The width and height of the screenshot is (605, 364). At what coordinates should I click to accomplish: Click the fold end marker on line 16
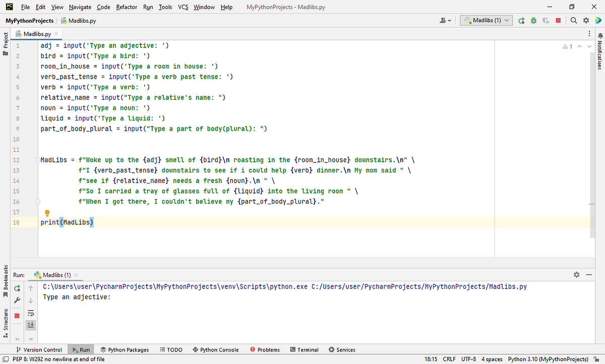coord(37,201)
